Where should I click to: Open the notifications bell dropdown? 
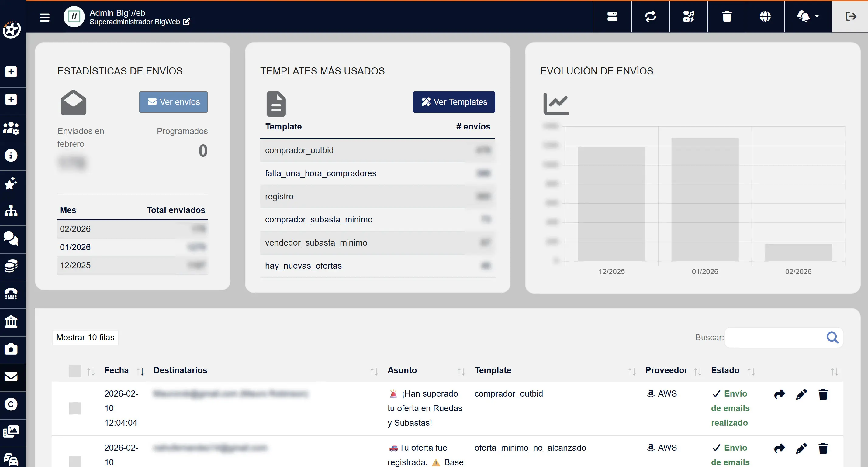[807, 16]
